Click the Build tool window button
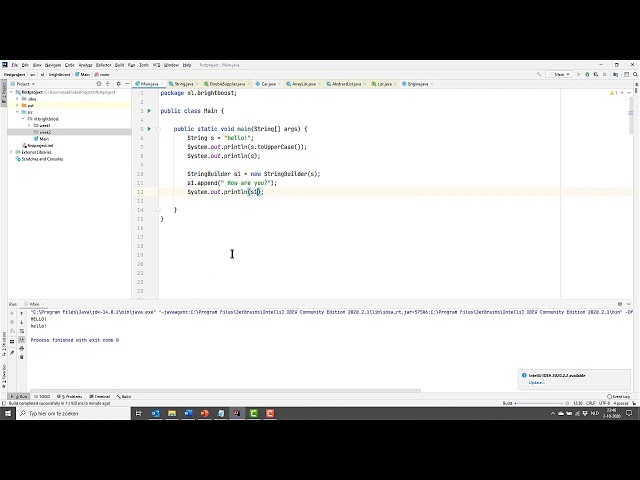Screen dimensions: 640x480 point(124,396)
